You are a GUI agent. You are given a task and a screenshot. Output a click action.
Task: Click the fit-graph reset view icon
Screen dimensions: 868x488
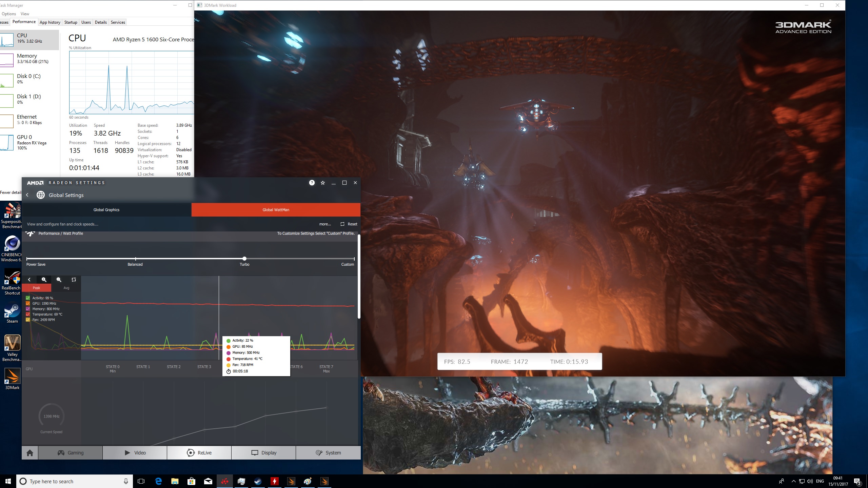click(x=74, y=280)
